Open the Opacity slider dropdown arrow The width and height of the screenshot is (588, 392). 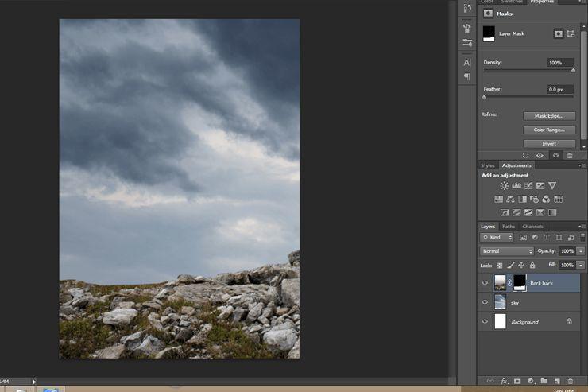581,251
